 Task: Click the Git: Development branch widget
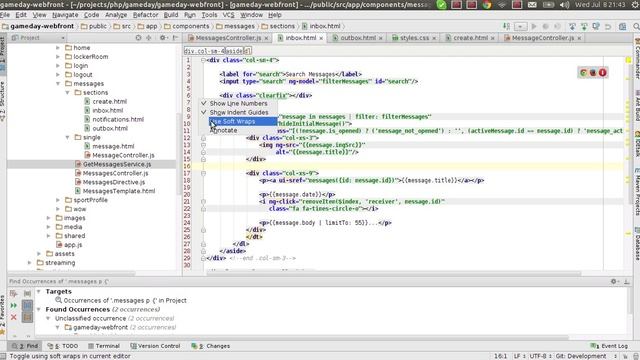click(x=581, y=356)
